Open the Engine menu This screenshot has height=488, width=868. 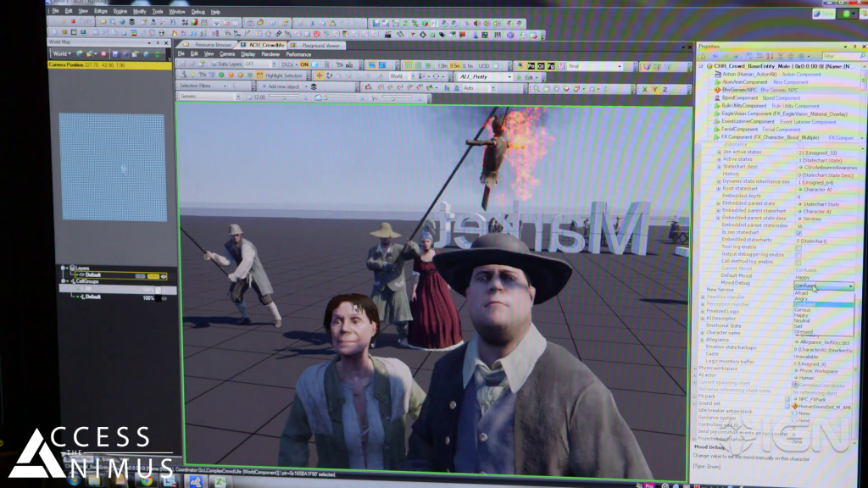pos(120,12)
